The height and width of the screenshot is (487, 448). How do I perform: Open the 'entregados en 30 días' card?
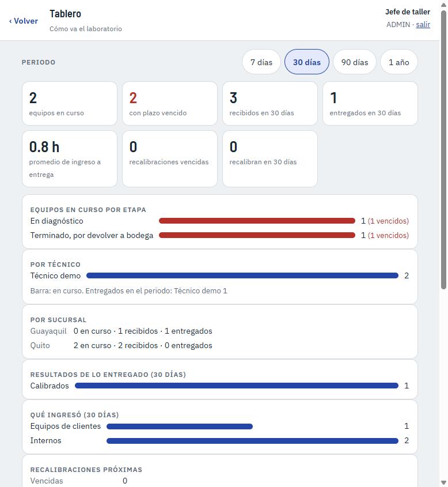click(370, 103)
